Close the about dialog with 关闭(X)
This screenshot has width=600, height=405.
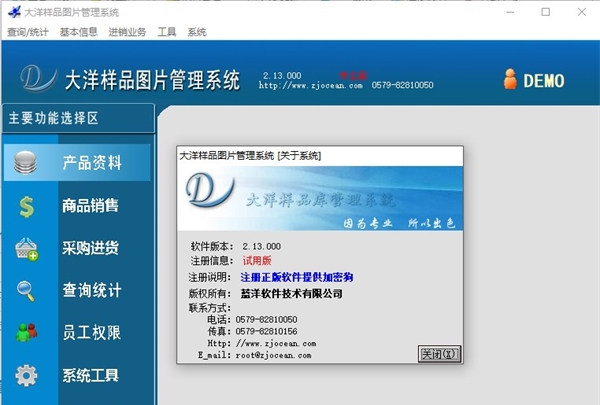tap(439, 354)
